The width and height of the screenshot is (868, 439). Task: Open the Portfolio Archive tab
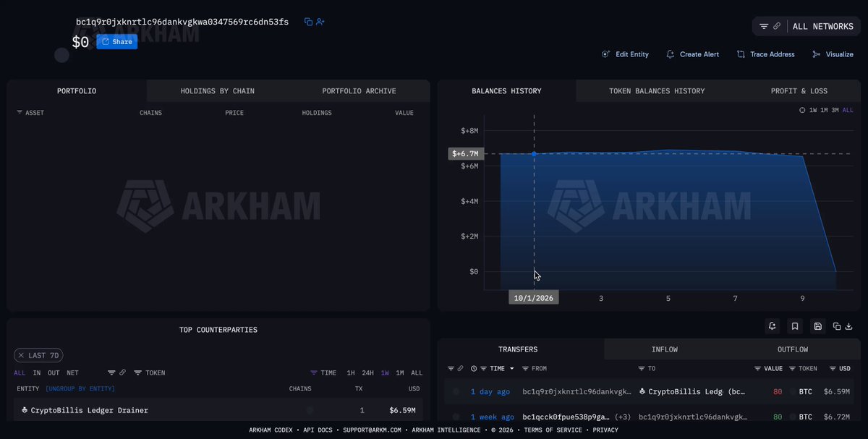pos(359,91)
